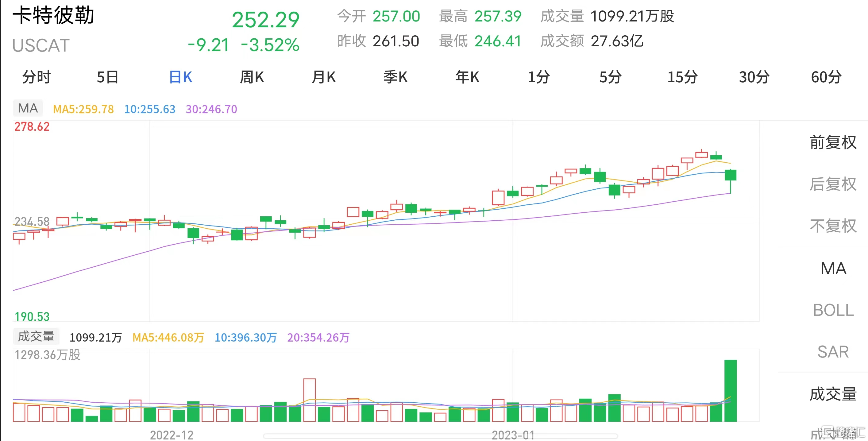This screenshot has height=441, width=868.
Task: Click the tallest green volume bar
Action: pyautogui.click(x=731, y=390)
